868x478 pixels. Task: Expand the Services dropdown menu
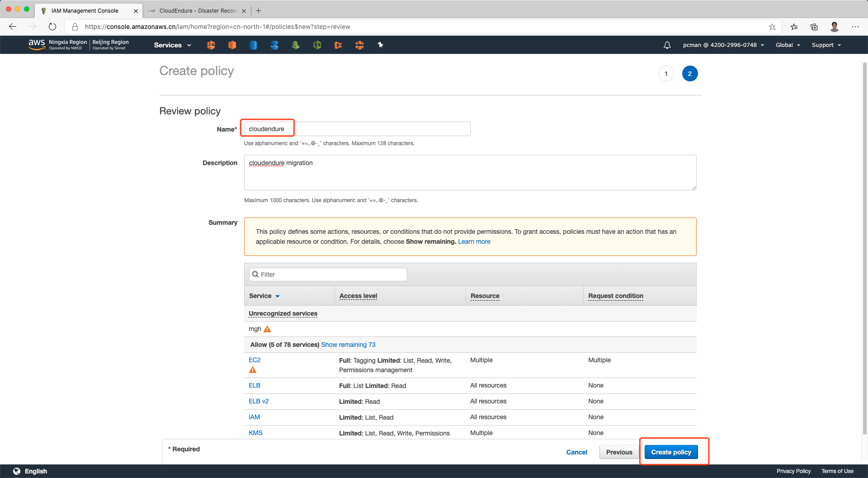172,45
